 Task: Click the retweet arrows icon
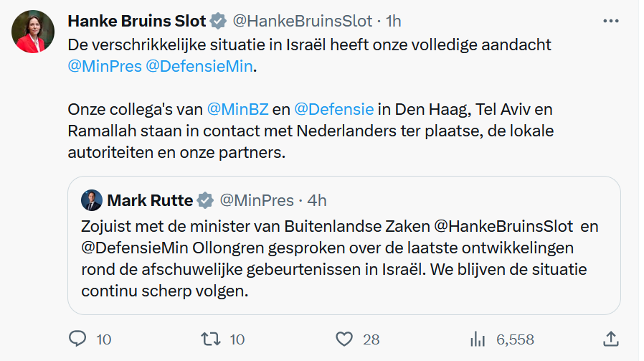click(x=211, y=339)
